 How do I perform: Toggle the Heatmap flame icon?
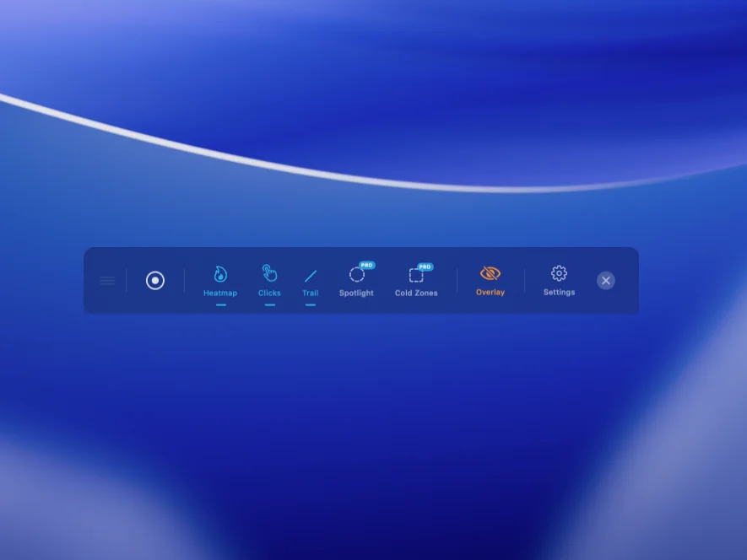coord(220,274)
